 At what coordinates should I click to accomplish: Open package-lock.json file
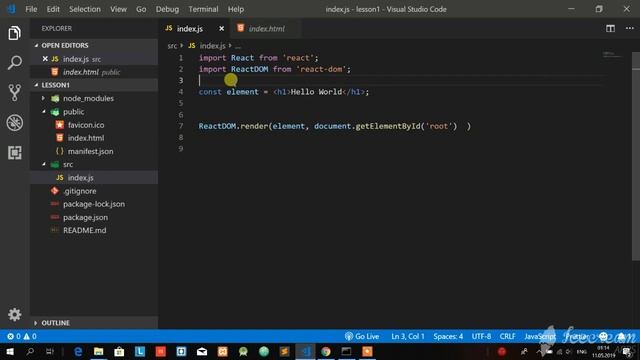(x=94, y=204)
